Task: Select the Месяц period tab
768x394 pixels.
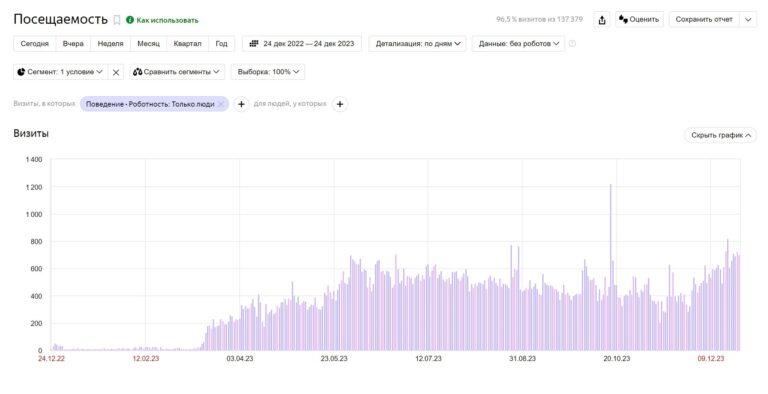Action: 148,44
